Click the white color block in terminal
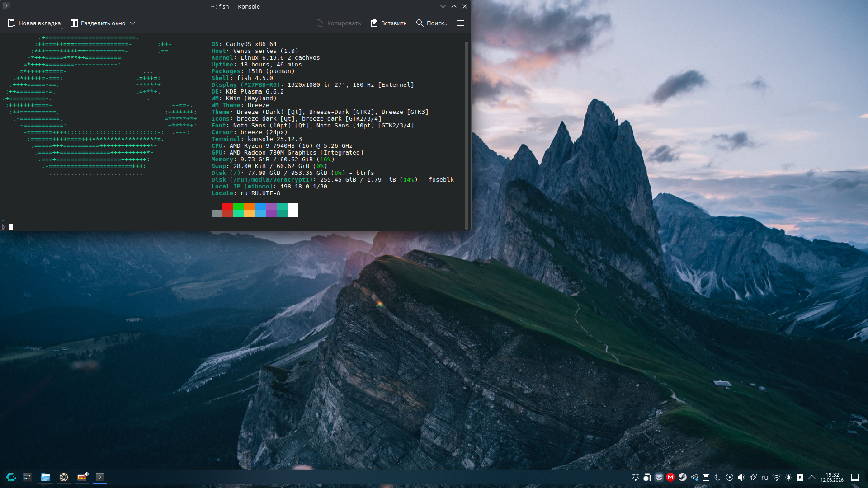The image size is (868, 488). click(x=292, y=210)
